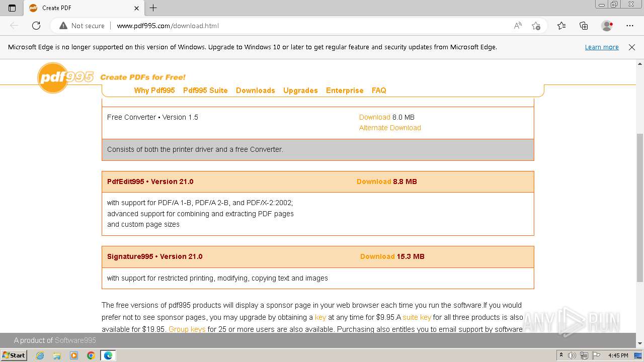Click the Learn more link
Screen dimensions: 644x362
602,47
